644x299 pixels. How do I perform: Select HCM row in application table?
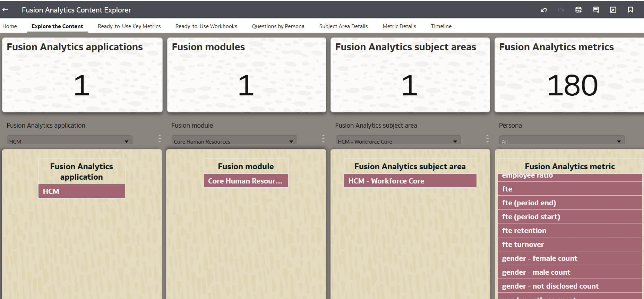pyautogui.click(x=81, y=191)
